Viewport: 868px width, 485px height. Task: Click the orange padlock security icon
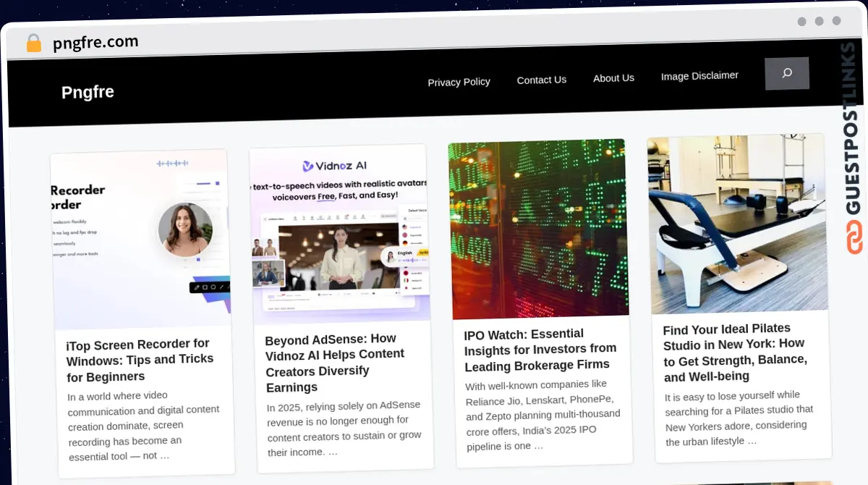coord(33,43)
